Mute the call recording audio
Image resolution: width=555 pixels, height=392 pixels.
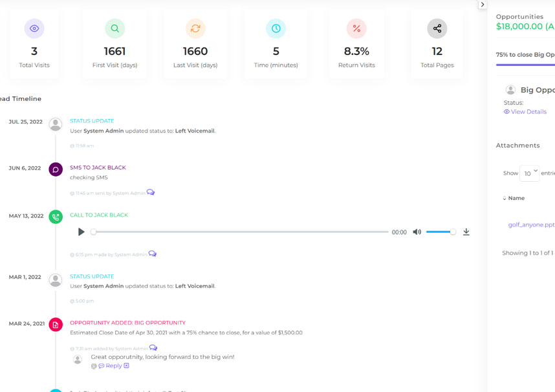point(417,232)
